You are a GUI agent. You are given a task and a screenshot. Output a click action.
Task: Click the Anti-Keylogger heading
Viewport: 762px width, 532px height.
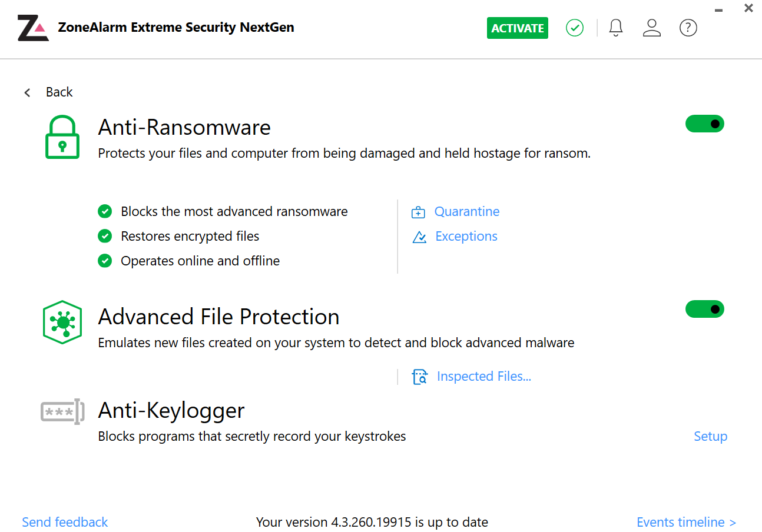coord(171,410)
